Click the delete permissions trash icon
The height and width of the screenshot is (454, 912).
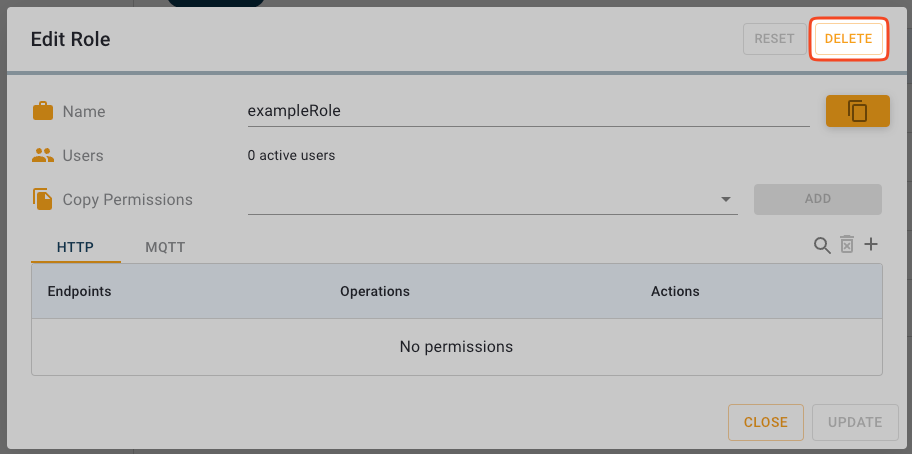[847, 245]
